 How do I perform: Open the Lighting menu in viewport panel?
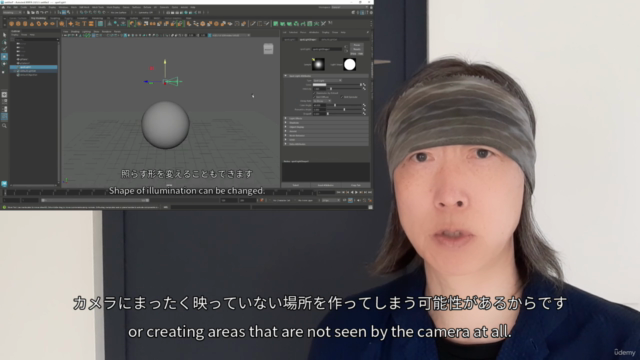coord(87,31)
